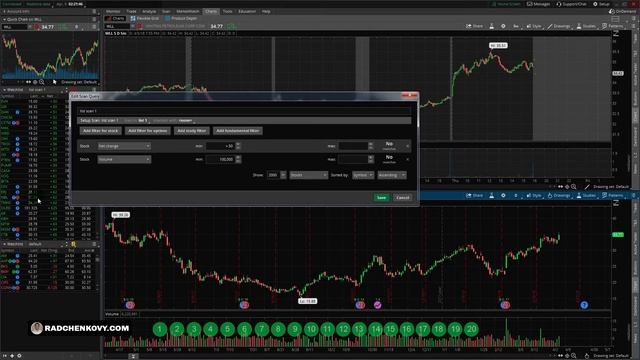The image size is (640, 360).
Task: Click Net change min value field
Action: (x=220, y=146)
